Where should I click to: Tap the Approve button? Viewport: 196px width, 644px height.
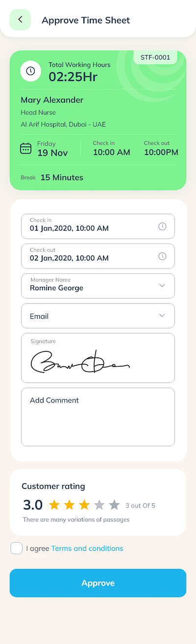click(x=98, y=583)
